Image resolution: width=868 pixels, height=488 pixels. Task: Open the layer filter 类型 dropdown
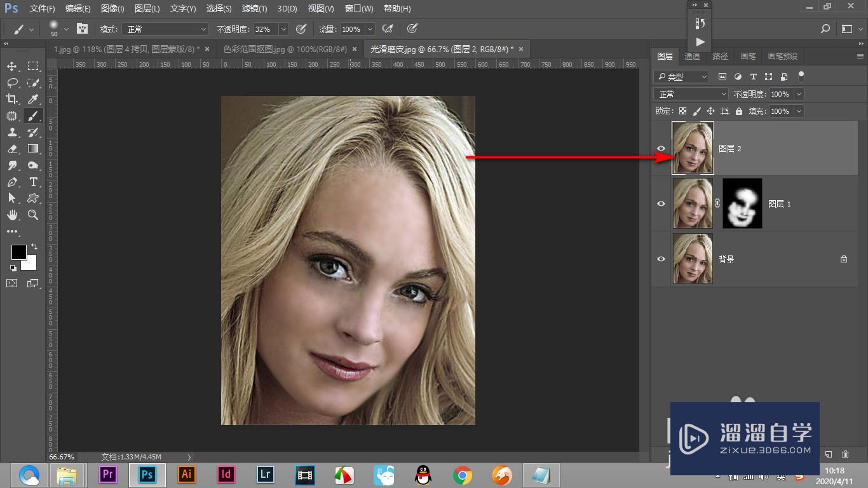coord(681,76)
